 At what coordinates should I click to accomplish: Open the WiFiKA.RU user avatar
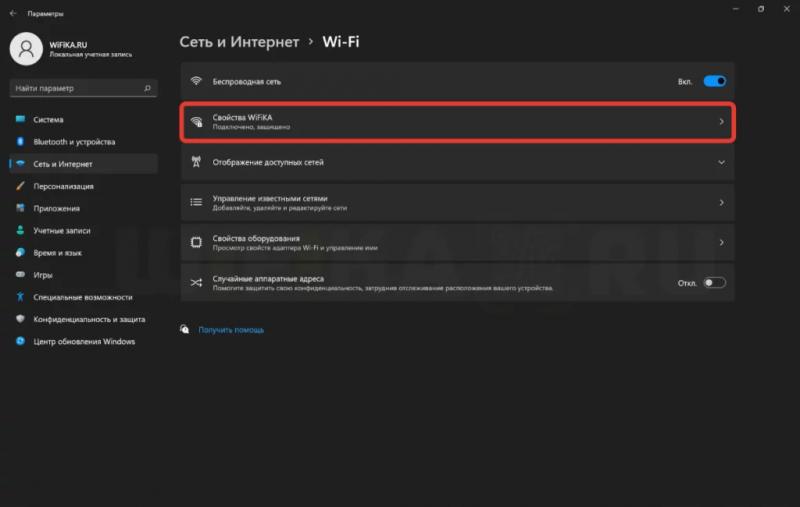point(26,49)
